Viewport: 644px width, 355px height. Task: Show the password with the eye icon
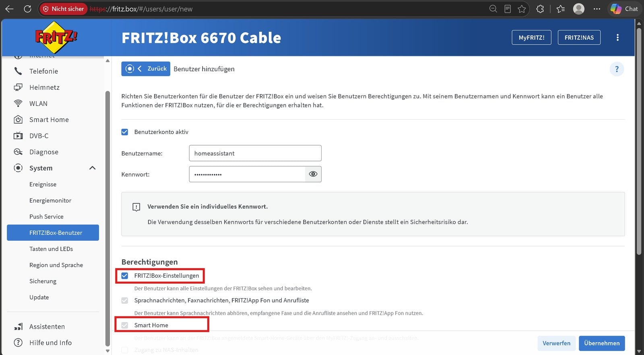[313, 174]
